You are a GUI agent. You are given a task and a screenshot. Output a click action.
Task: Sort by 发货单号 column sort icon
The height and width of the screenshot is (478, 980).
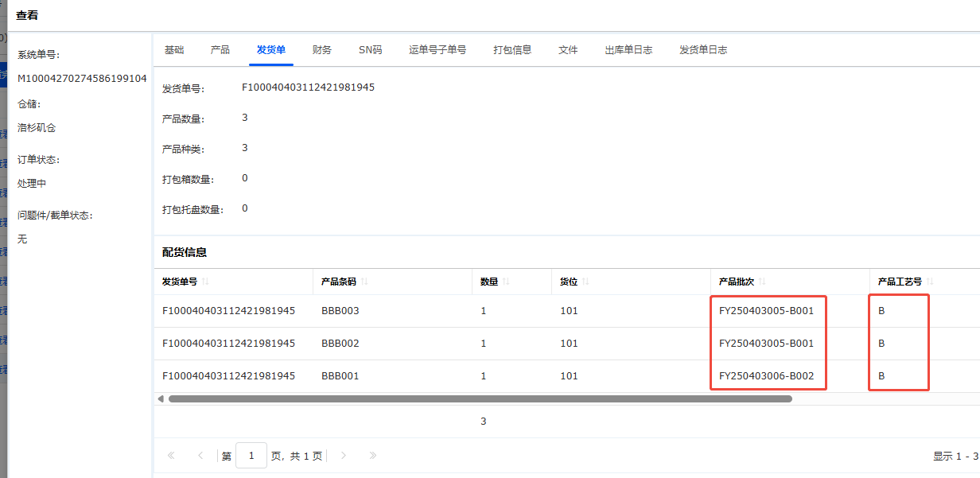tap(206, 282)
